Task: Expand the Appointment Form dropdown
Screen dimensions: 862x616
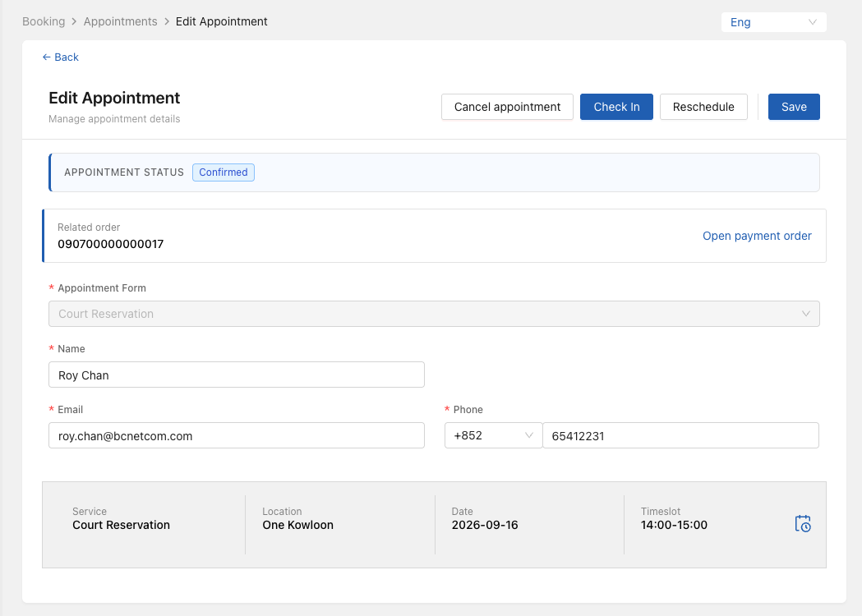Action: coord(434,314)
